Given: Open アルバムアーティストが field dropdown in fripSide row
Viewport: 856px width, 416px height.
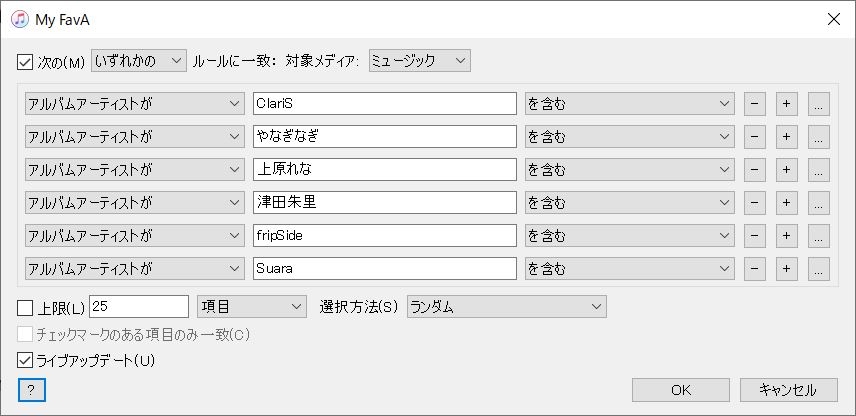Looking at the screenshot, I should (x=134, y=236).
